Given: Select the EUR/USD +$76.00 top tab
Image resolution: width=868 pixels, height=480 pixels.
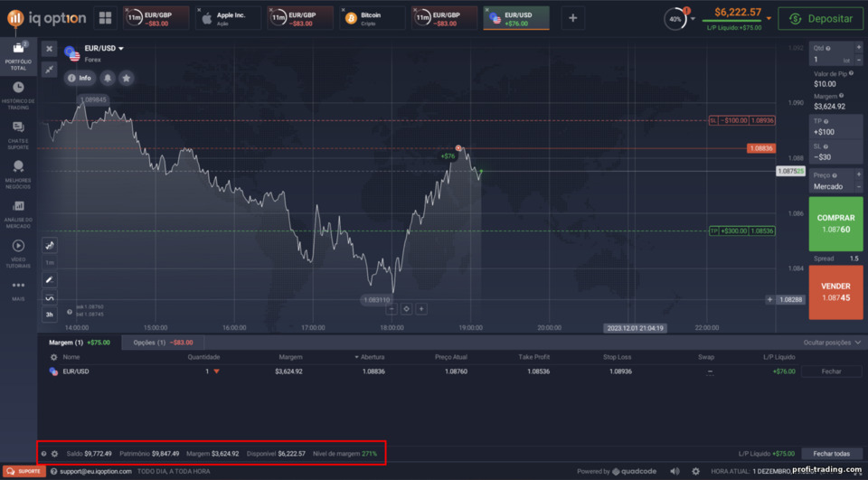Looking at the screenshot, I should (x=516, y=18).
